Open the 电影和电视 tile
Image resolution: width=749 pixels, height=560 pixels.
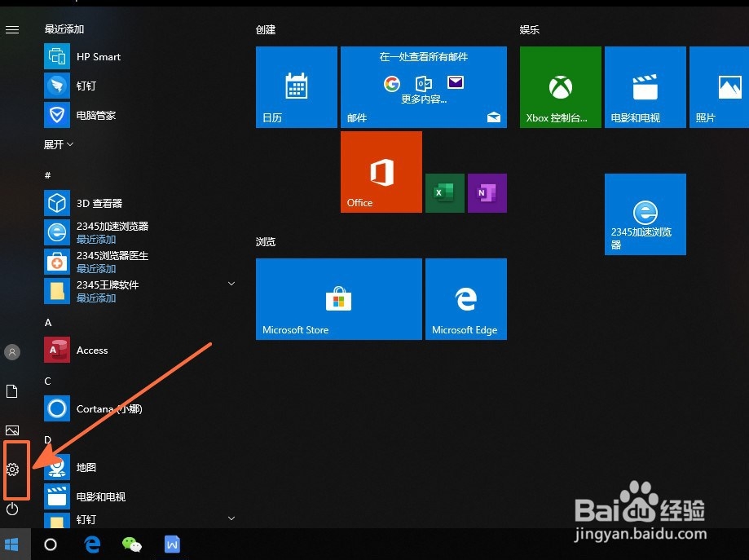click(645, 87)
